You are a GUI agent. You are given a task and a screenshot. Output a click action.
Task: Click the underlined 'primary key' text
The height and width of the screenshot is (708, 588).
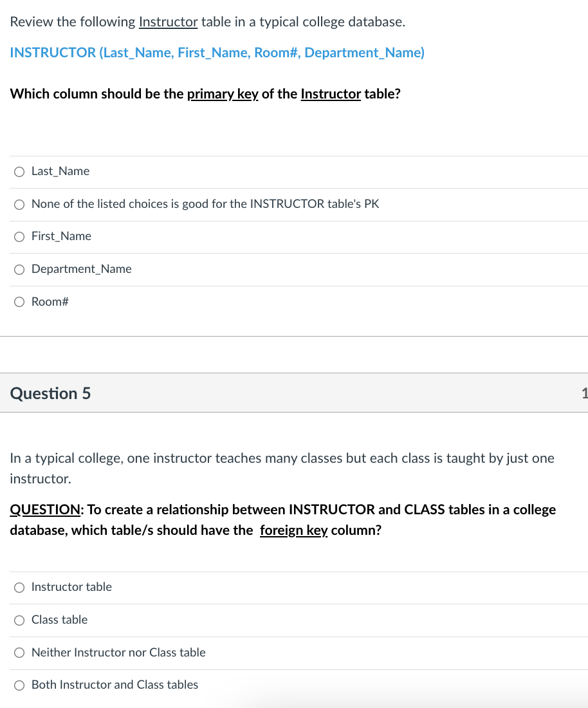click(222, 93)
